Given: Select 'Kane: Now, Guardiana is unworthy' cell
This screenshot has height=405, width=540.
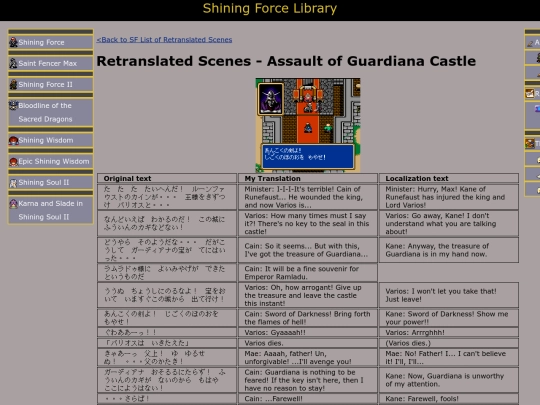Looking at the screenshot, I should pyautogui.click(x=449, y=380).
